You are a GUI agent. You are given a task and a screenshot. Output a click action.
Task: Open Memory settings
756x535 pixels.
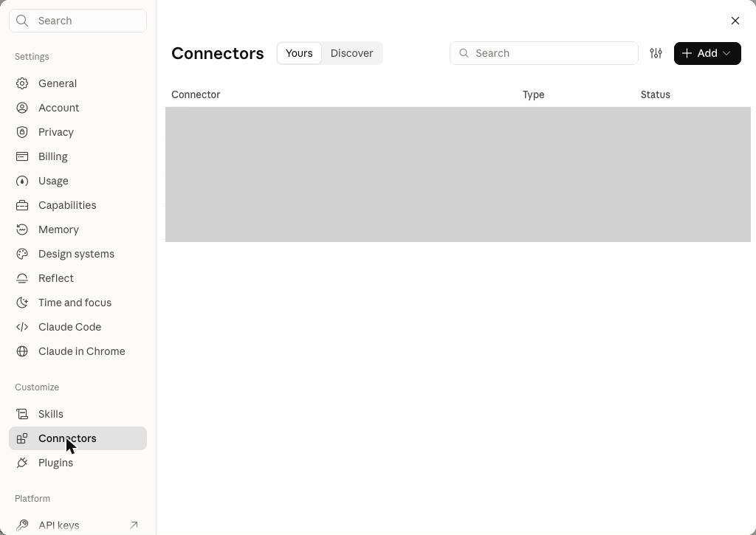pyautogui.click(x=78, y=229)
